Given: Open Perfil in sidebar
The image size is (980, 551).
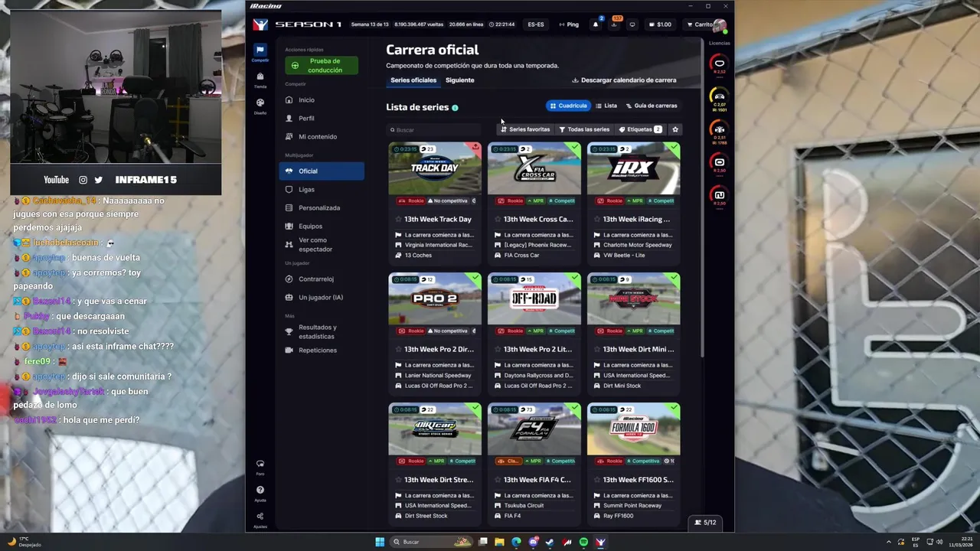Looking at the screenshot, I should coord(322,119).
